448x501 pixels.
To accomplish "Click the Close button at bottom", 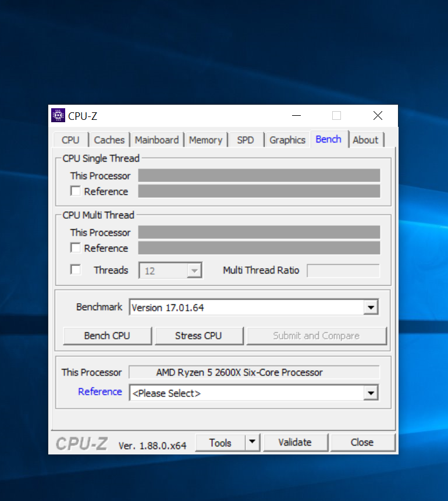I will (x=362, y=443).
